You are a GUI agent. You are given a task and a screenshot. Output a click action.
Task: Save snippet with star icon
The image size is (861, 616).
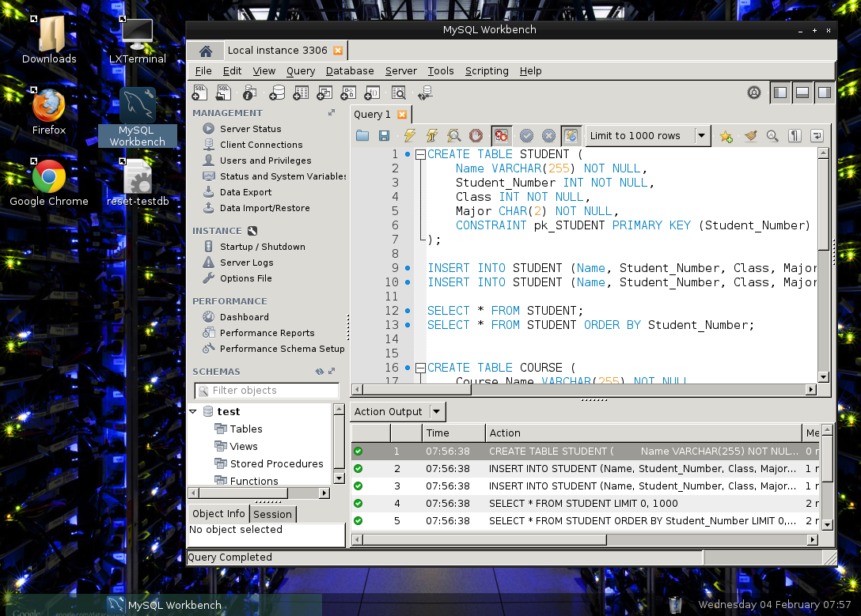(x=726, y=136)
